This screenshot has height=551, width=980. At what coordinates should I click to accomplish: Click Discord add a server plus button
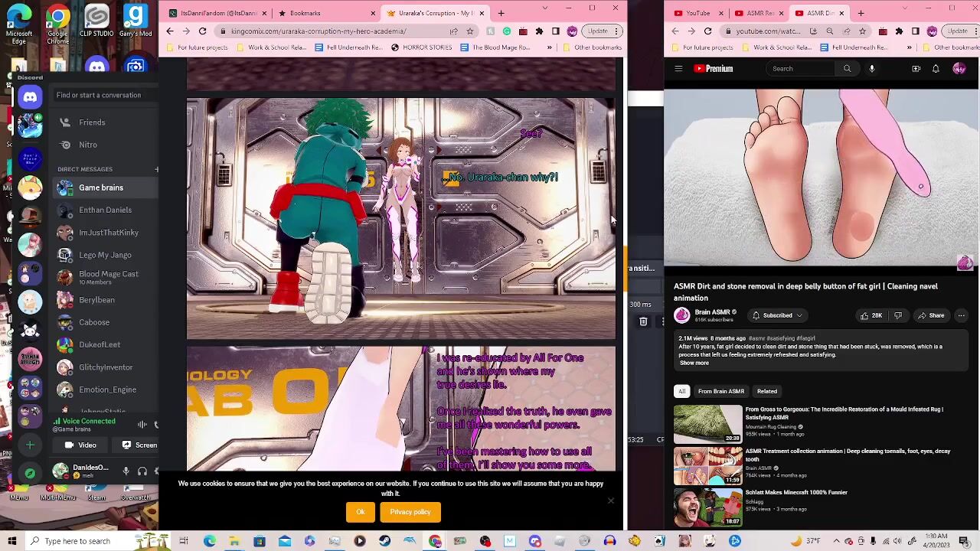click(30, 445)
